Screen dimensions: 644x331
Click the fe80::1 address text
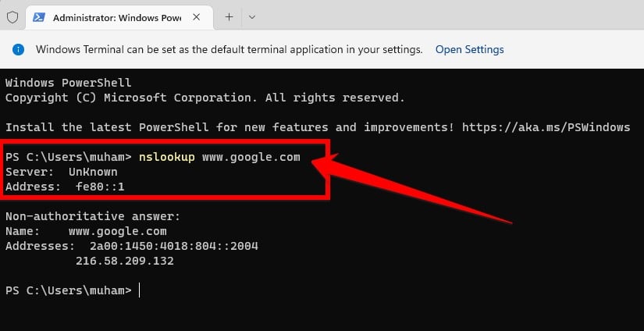[x=100, y=187]
